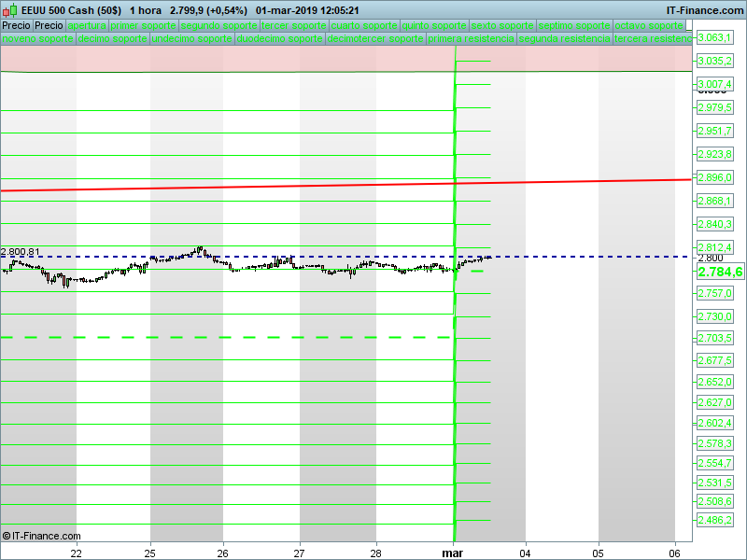Open the 1 hora timeframe selector
Screen dimensions: 747x560
(145, 9)
